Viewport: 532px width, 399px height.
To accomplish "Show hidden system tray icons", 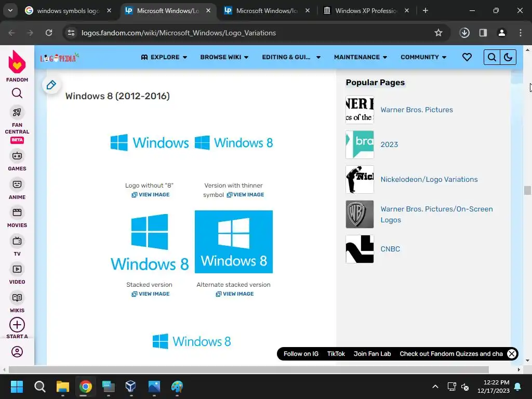I will tap(435, 387).
